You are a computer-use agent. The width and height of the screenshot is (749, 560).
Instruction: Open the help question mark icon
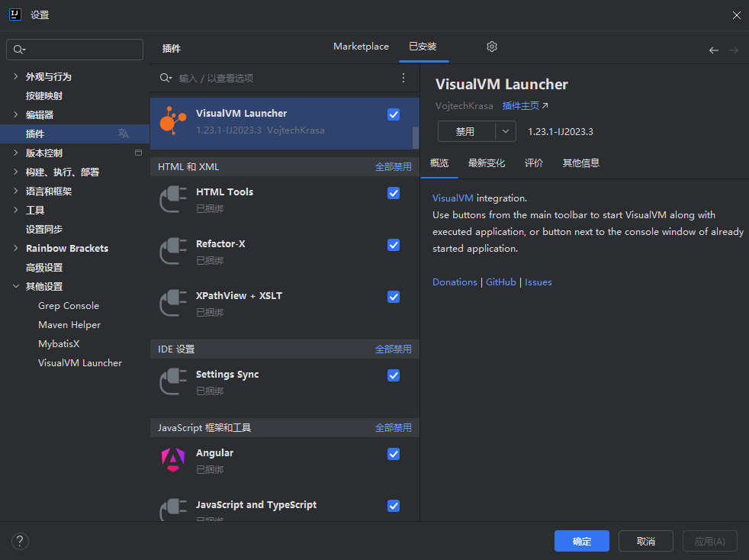point(20,541)
